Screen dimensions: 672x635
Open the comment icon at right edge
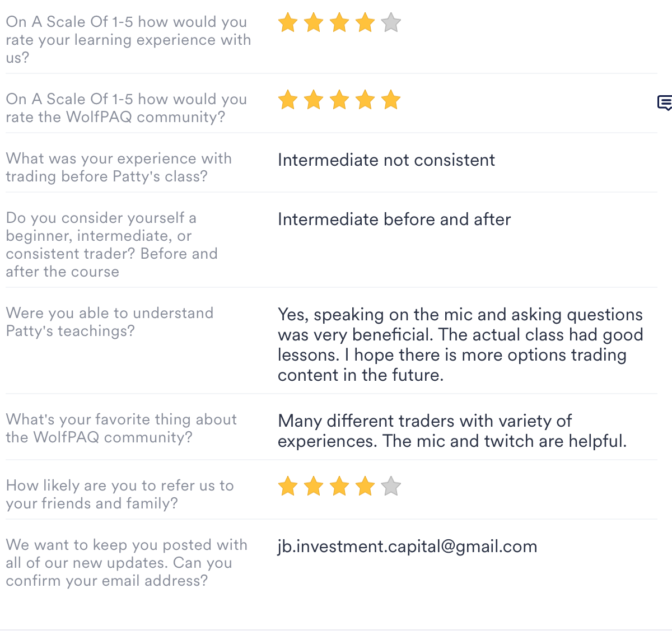click(664, 103)
